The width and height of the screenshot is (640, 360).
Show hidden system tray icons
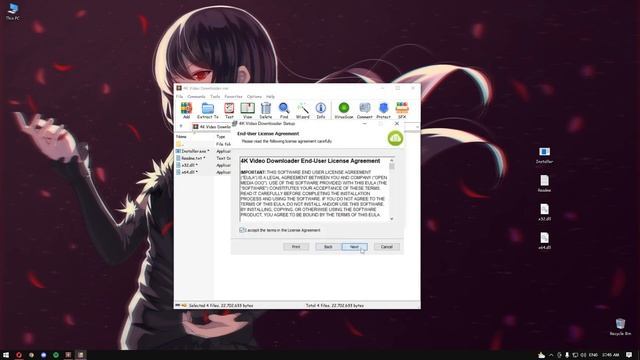(551, 355)
